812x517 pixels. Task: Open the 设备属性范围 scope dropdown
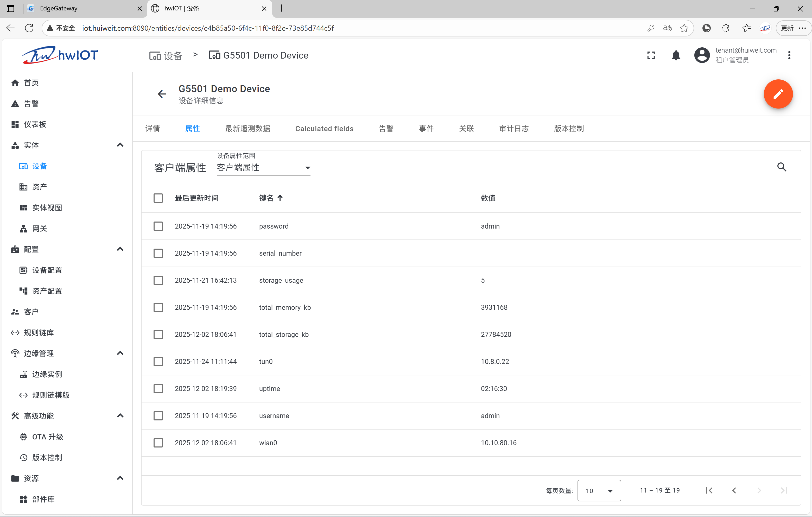263,168
